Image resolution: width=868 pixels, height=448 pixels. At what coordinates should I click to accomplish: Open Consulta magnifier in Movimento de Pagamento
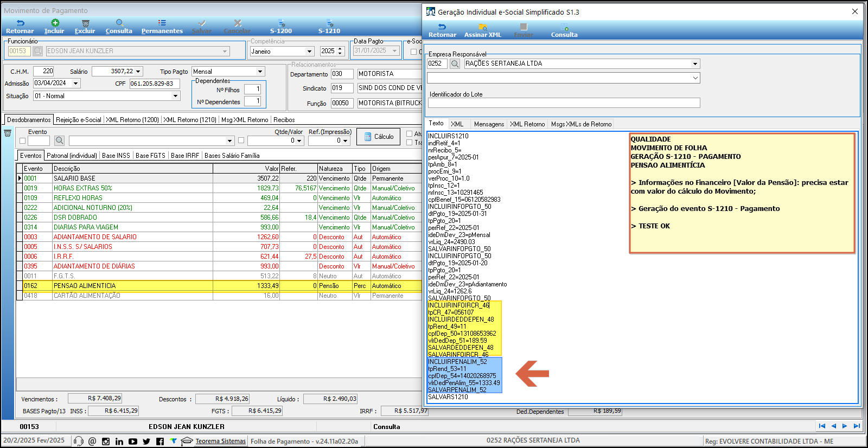[x=119, y=23]
